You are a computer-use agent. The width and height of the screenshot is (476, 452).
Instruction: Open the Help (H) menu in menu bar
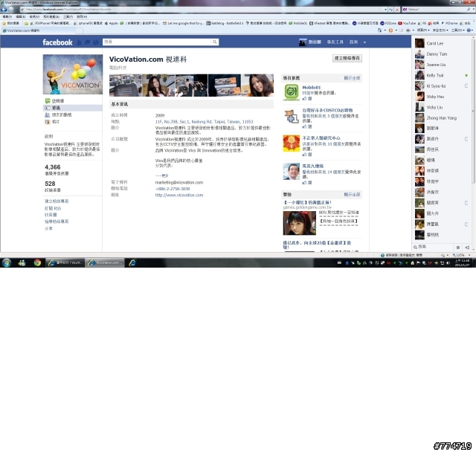click(82, 16)
